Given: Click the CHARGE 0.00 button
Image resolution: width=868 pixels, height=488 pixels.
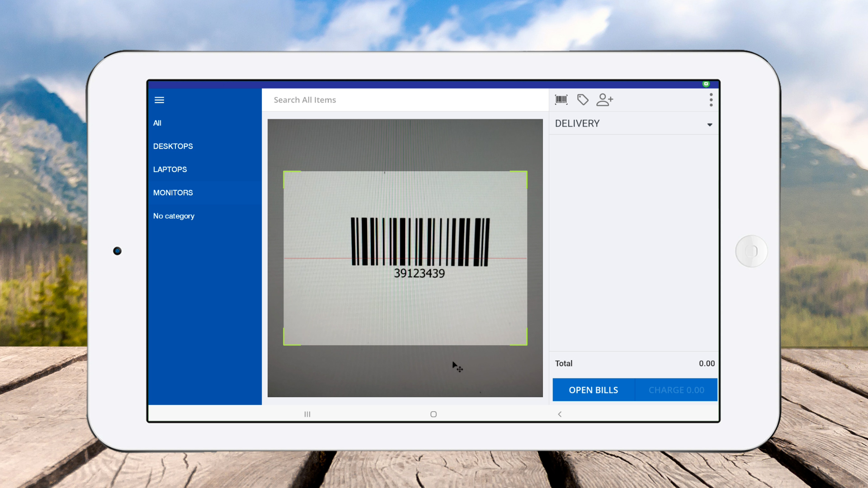Looking at the screenshot, I should coord(676,390).
